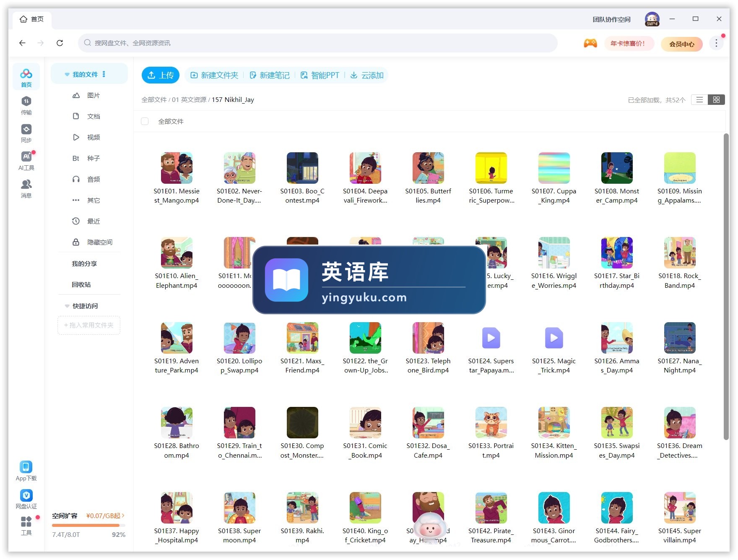Open S01E25 Magic_Trick play icon

pos(554,338)
